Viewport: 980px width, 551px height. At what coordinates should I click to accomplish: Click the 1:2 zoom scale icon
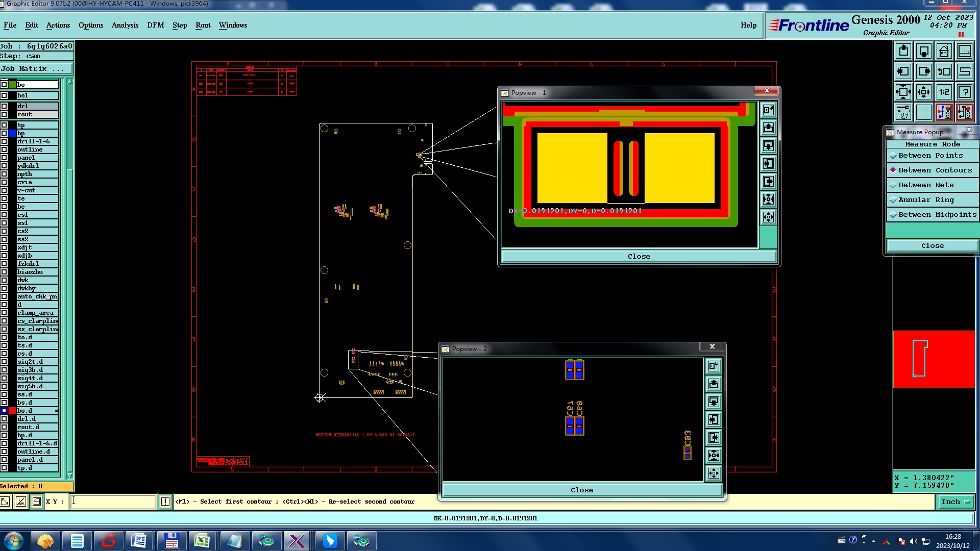944,92
